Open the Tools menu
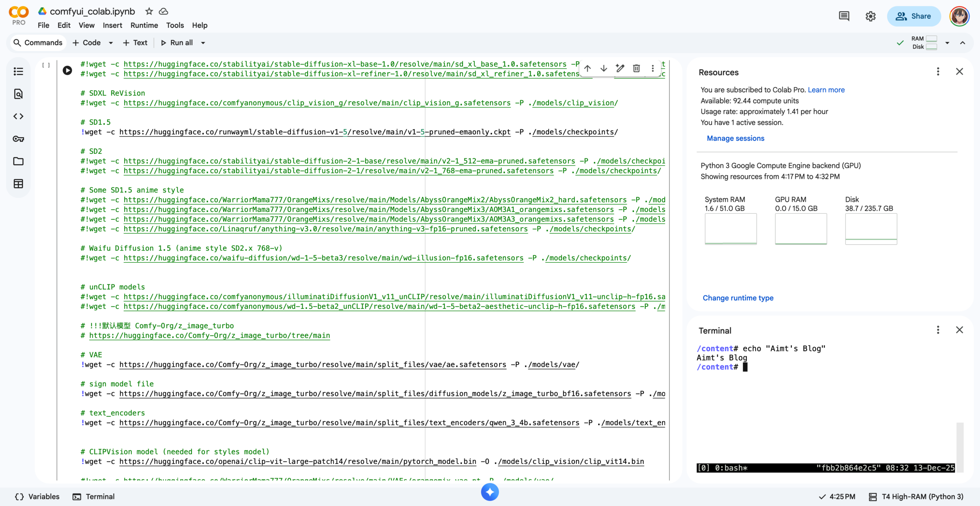Viewport: 980px width, 506px height. point(175,25)
